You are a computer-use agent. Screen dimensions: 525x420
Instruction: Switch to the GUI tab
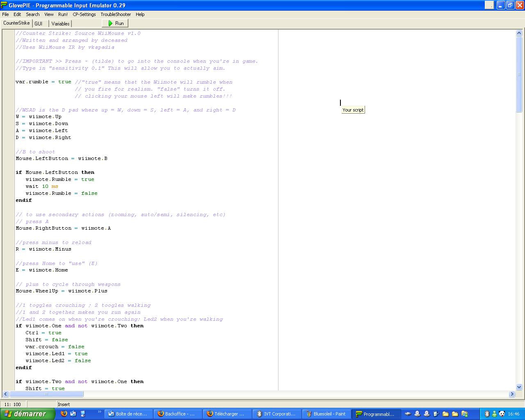coord(39,23)
